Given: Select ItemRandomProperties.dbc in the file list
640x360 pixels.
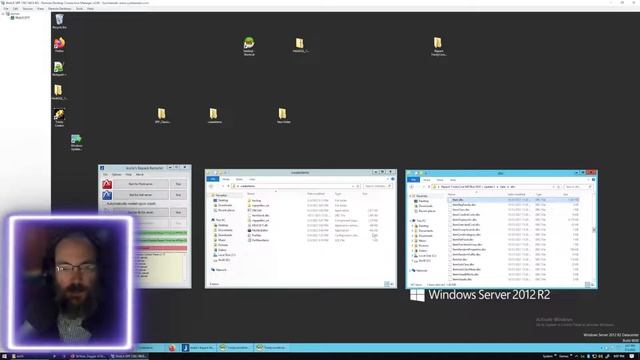Looking at the screenshot, I should [x=469, y=249].
